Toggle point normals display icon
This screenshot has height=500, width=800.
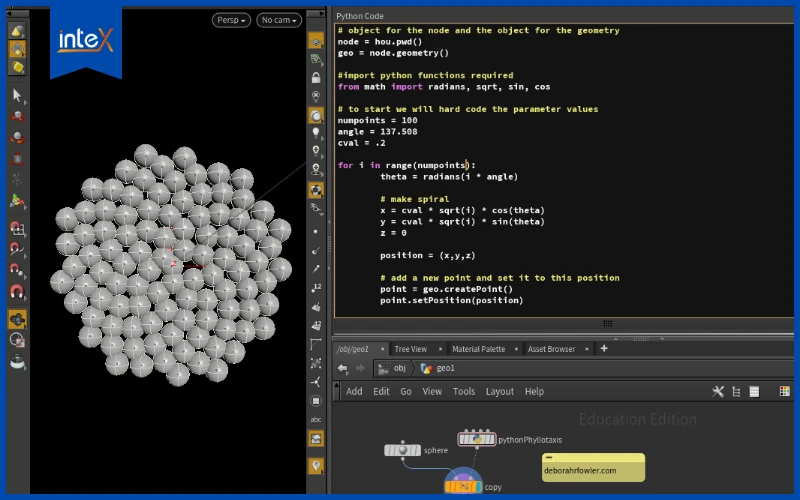click(x=316, y=251)
